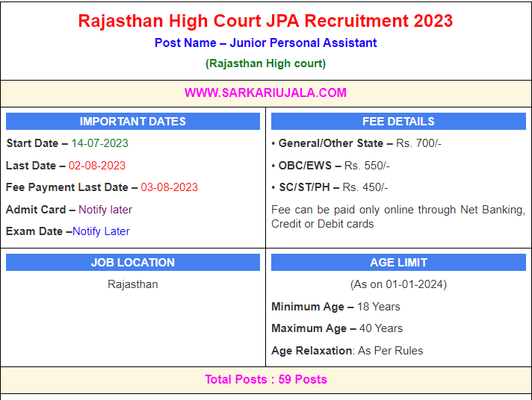Click the last date 02-08-2023
This screenshot has width=532, height=400.
[97, 166]
